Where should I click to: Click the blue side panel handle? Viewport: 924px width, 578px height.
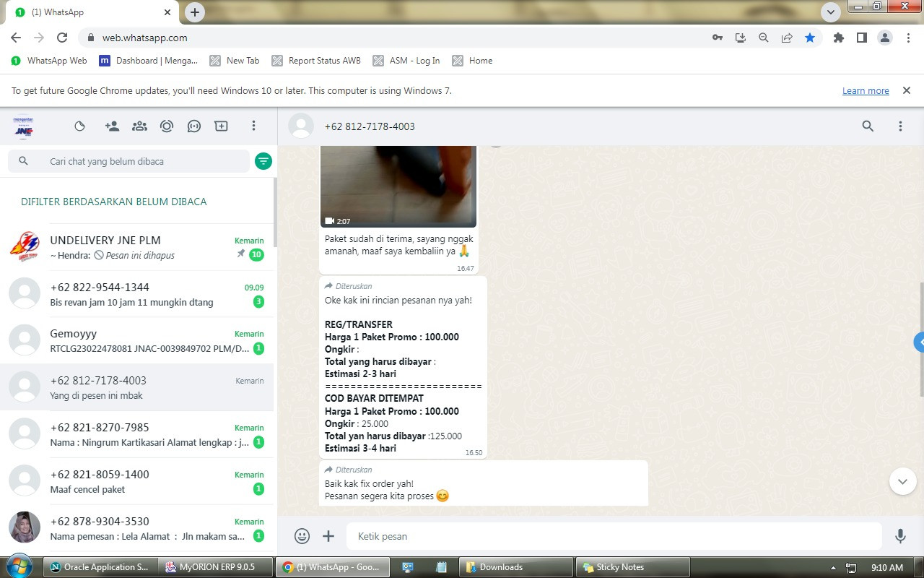tap(919, 342)
